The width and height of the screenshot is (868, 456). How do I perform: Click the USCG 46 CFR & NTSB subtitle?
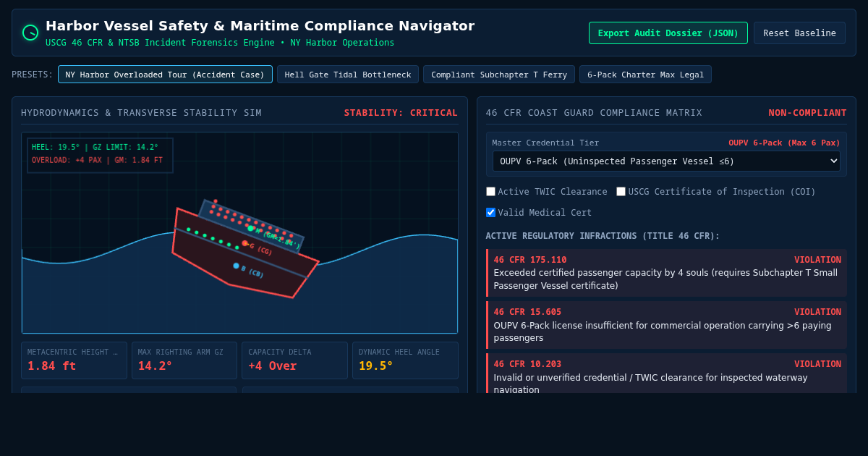click(x=220, y=43)
